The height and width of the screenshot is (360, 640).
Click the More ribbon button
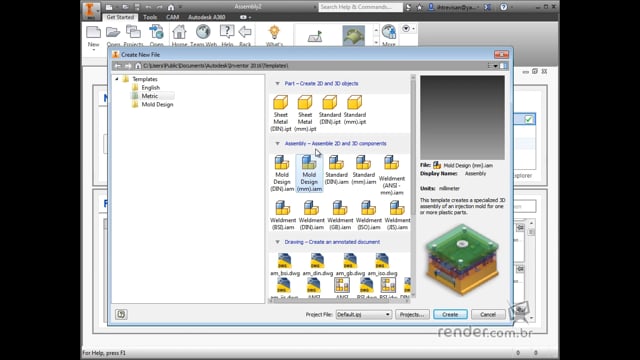(389, 35)
